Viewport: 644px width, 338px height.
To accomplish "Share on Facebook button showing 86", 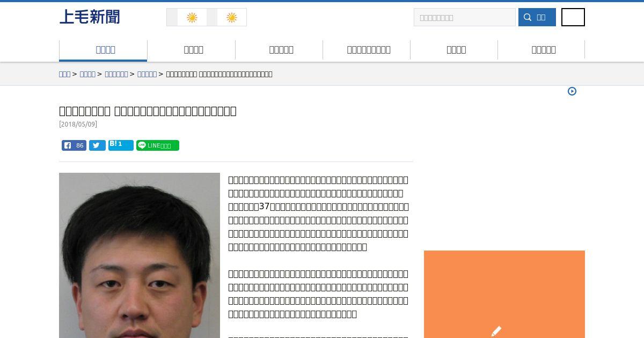I will 74,145.
